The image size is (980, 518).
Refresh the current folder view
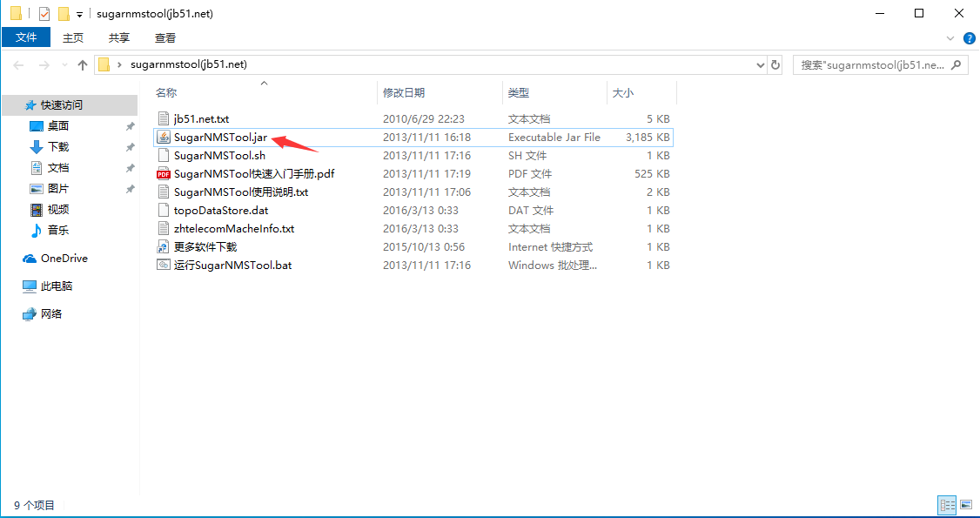point(775,65)
